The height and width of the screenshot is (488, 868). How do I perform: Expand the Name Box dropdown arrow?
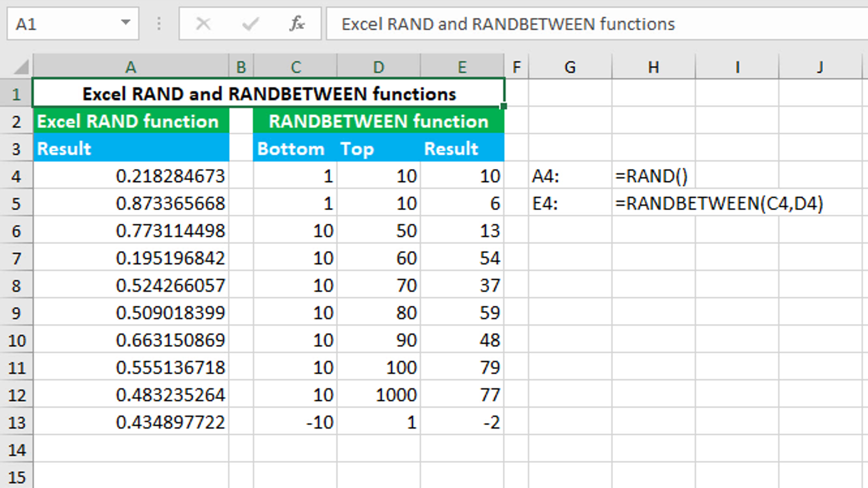(x=126, y=23)
